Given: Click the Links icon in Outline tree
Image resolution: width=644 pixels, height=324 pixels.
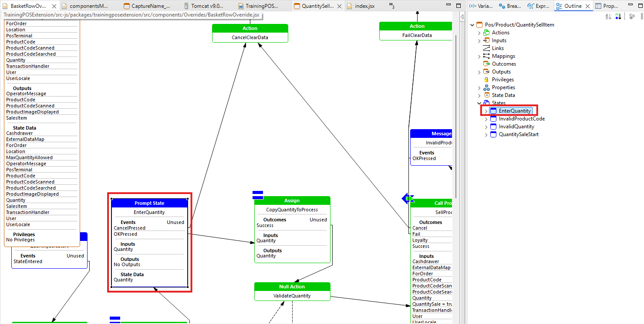Looking at the screenshot, I should coord(486,48).
